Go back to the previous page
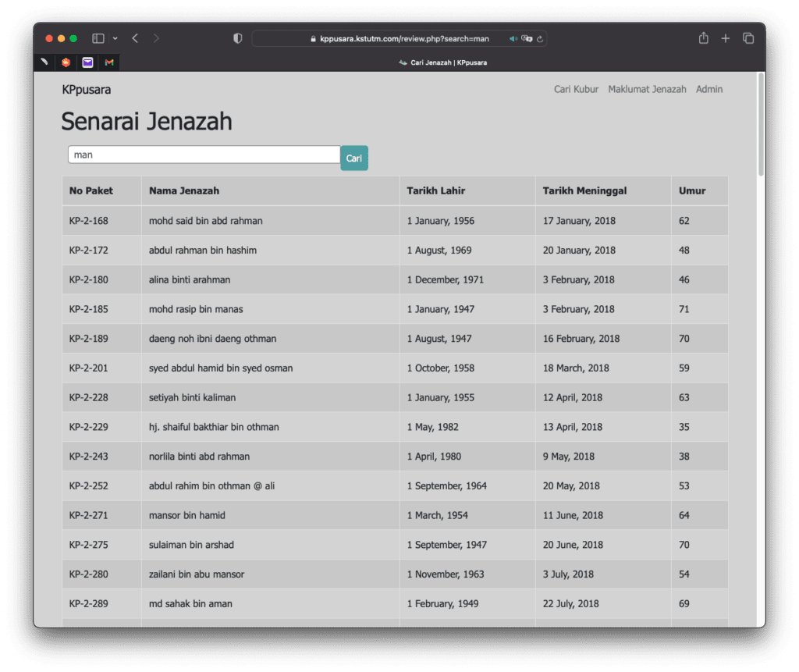 coord(135,38)
